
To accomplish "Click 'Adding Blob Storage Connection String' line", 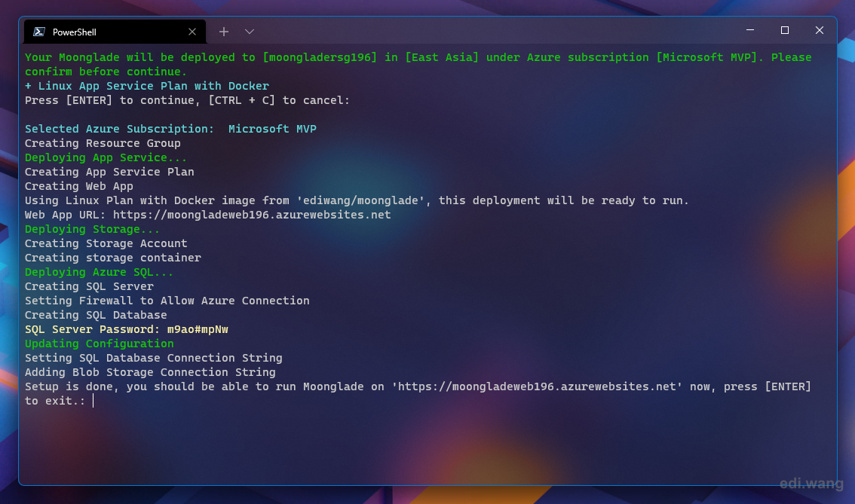I will (x=150, y=372).
